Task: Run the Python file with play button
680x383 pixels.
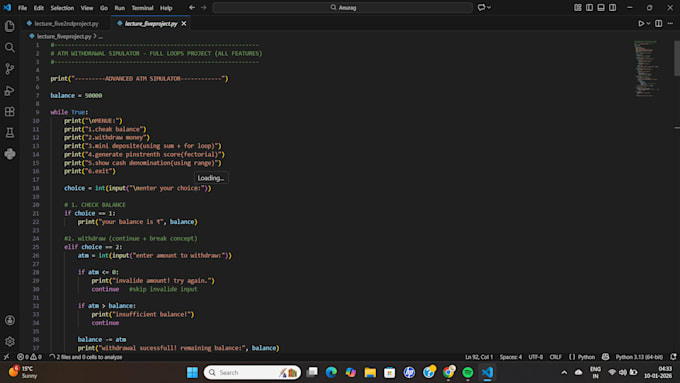Action: (641, 23)
